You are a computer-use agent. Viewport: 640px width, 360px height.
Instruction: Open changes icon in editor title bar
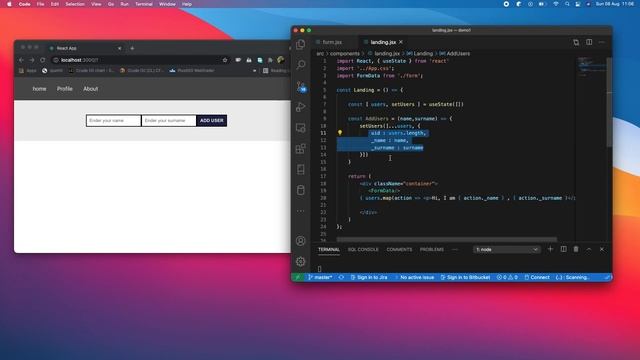point(576,42)
